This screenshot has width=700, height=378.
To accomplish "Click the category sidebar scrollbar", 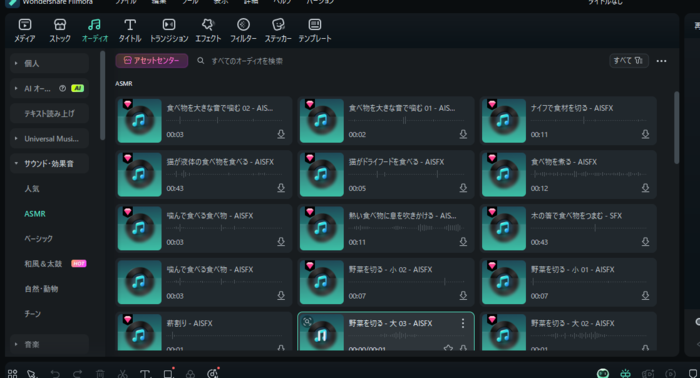I will (103, 96).
